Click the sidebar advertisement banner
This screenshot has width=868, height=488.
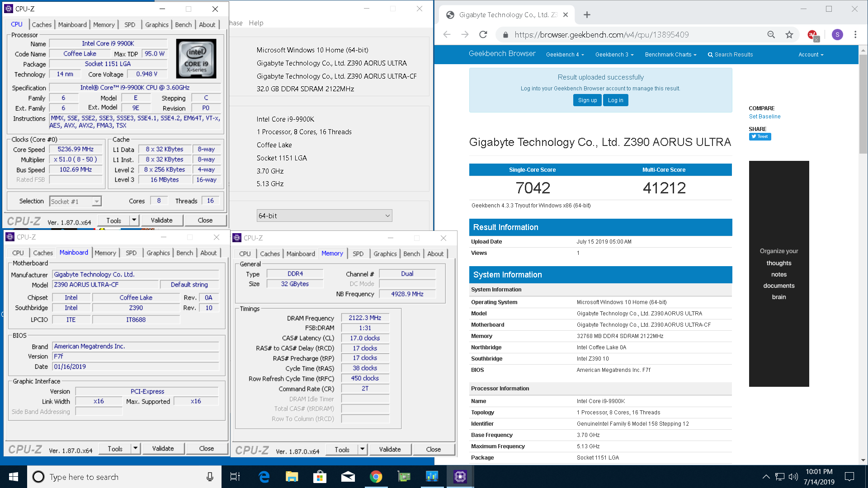(779, 273)
